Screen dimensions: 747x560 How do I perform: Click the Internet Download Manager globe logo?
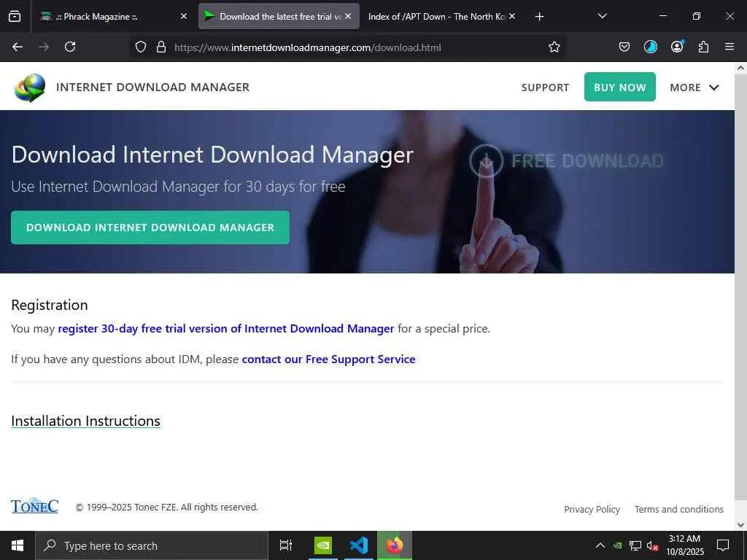point(29,87)
